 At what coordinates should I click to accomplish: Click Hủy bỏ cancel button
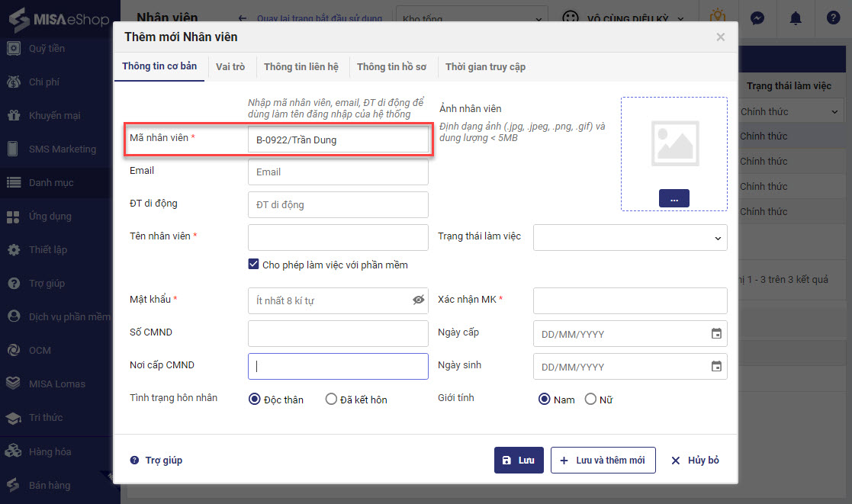pyautogui.click(x=695, y=460)
